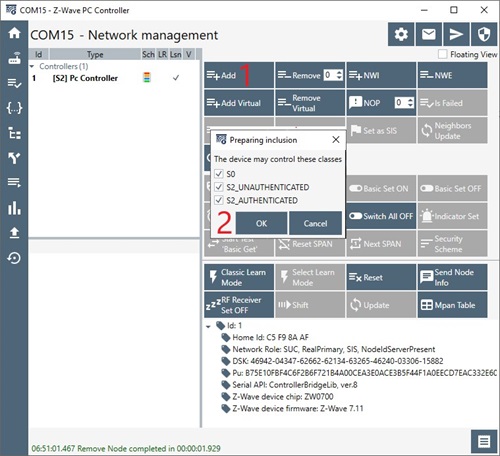500x456 pixels.
Task: Click the Add Virtual button
Action: tap(239, 103)
